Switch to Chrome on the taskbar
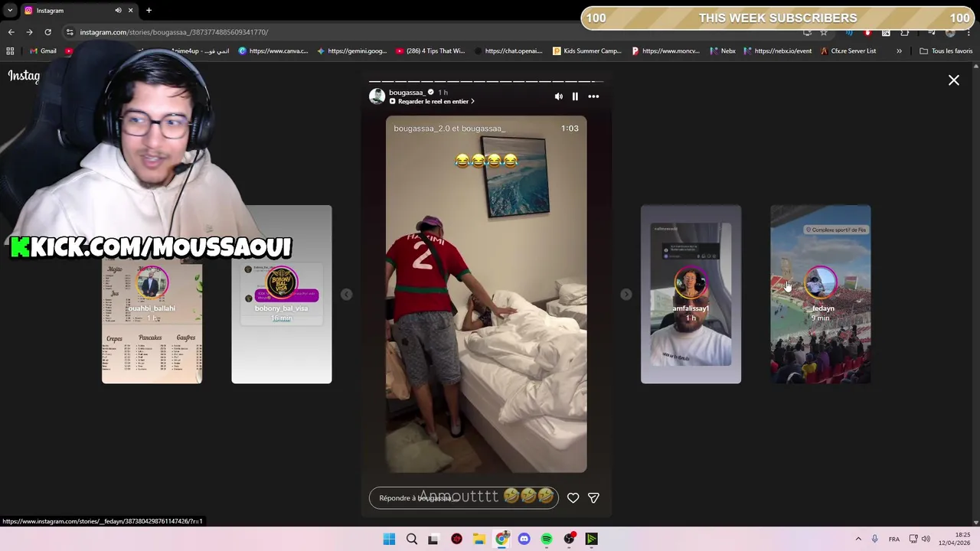This screenshot has width=980, height=551. pyautogui.click(x=501, y=539)
